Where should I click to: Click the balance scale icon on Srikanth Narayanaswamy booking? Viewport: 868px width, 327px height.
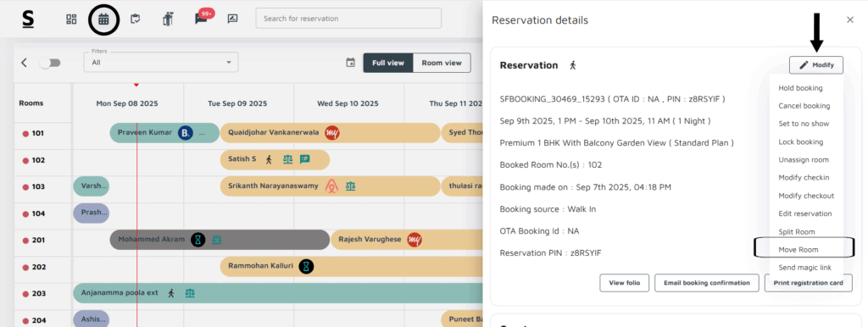click(350, 186)
